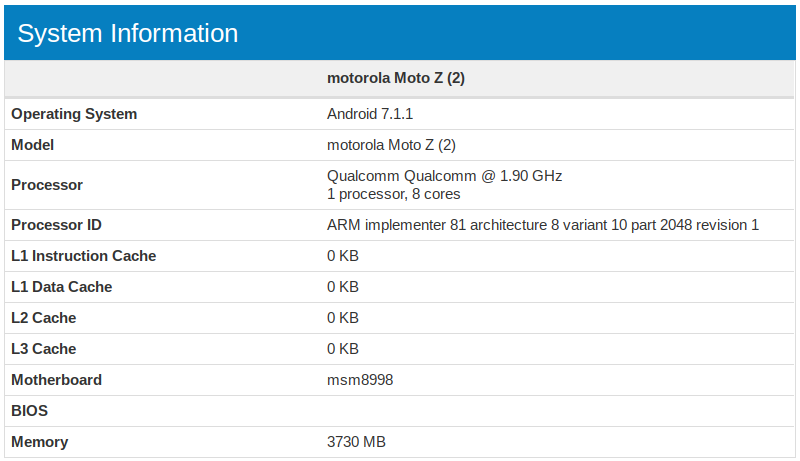Select the L3 Cache row label
This screenshot has height=461, width=800.
[x=44, y=349]
